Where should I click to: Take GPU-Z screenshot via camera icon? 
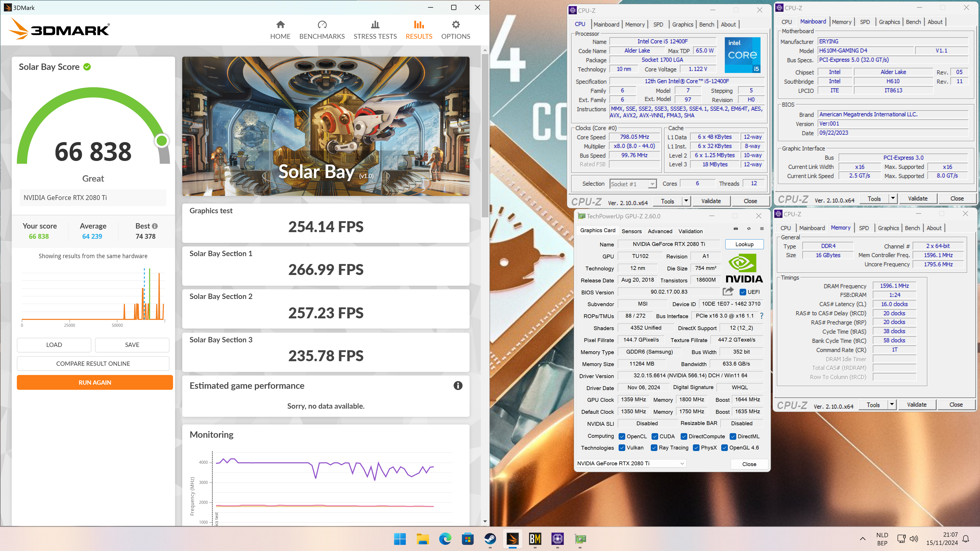click(736, 229)
